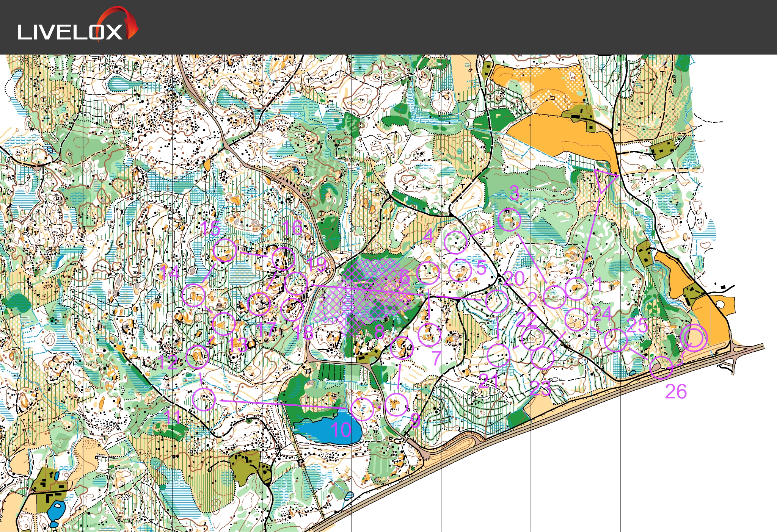
Task: Click the purple number label 26
Action: click(x=676, y=392)
